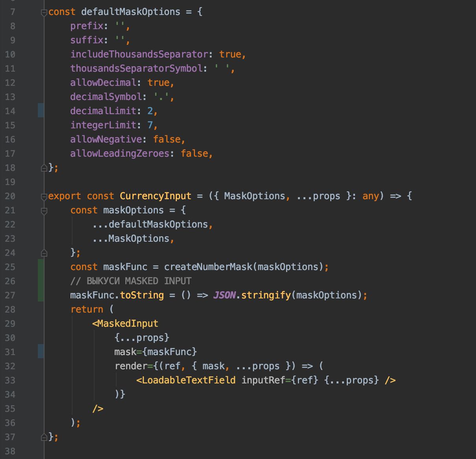Click the mask={maskFunc} attribute
Screen dimensions: 476x459
click(156, 352)
